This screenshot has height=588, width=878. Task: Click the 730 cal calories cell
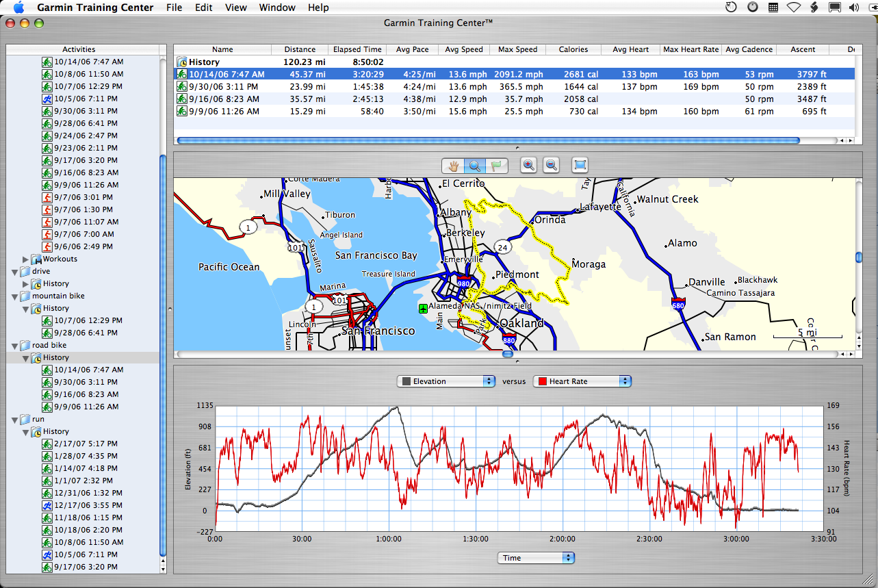[x=583, y=112]
